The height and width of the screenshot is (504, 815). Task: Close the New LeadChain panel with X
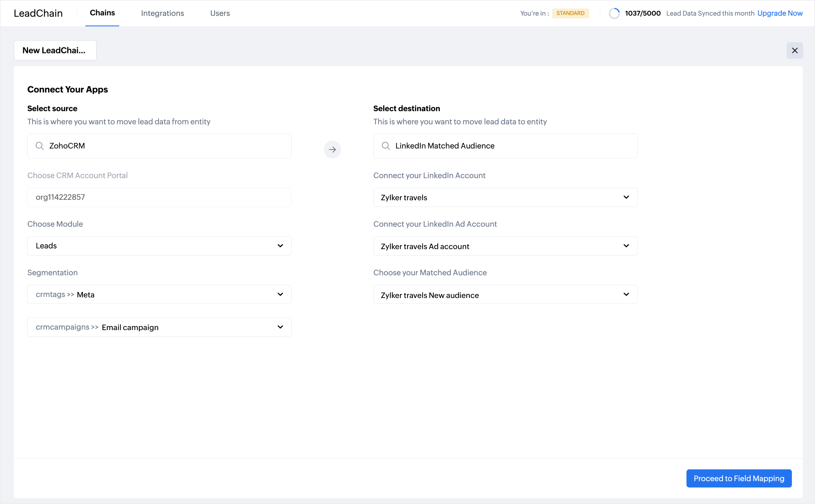(795, 50)
